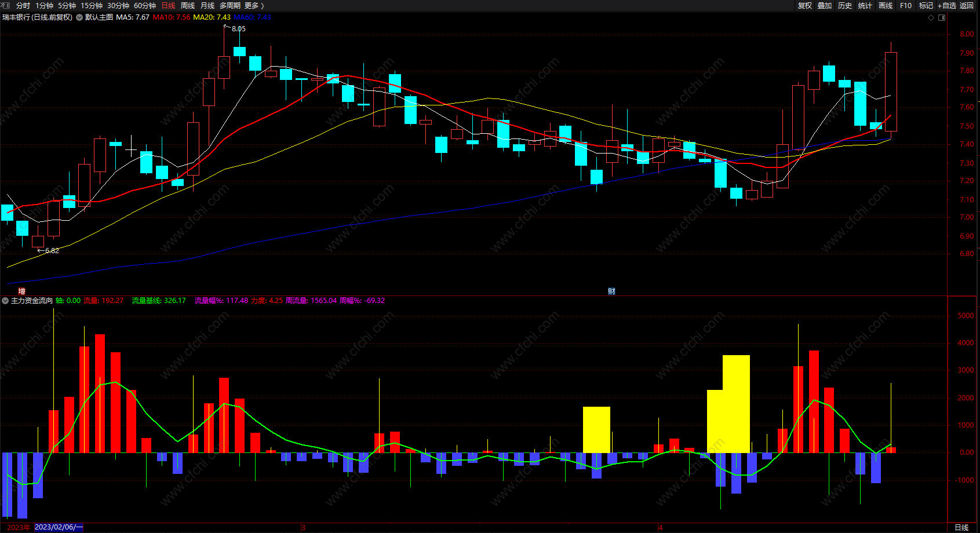Switch to the 周线 weekly chart

(188, 6)
